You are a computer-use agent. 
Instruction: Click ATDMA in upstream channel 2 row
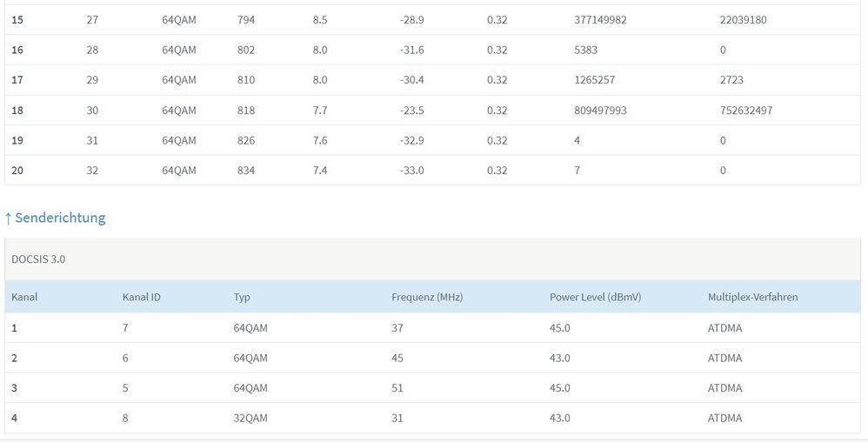(x=724, y=358)
